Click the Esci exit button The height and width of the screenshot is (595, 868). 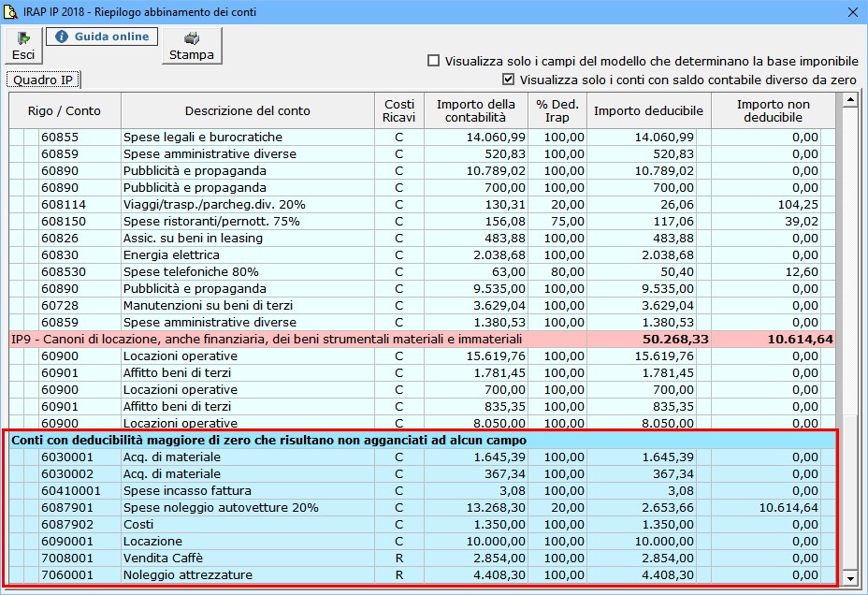click(x=23, y=46)
